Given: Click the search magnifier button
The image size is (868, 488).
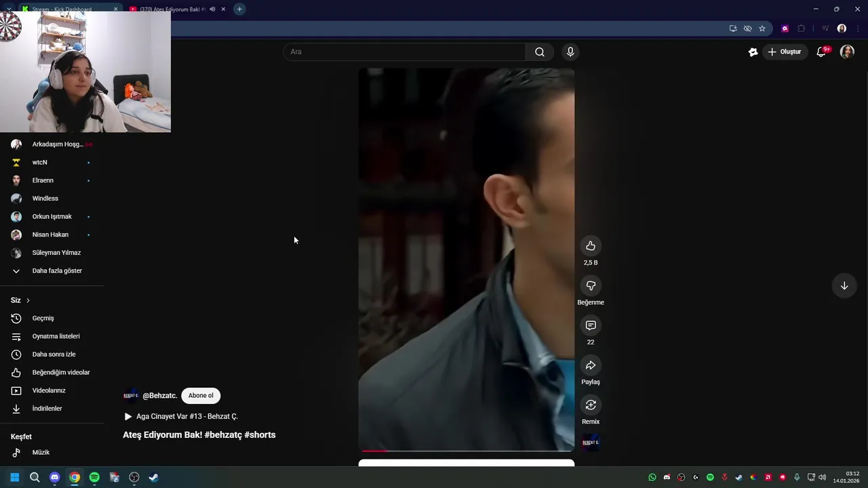Looking at the screenshot, I should (540, 52).
